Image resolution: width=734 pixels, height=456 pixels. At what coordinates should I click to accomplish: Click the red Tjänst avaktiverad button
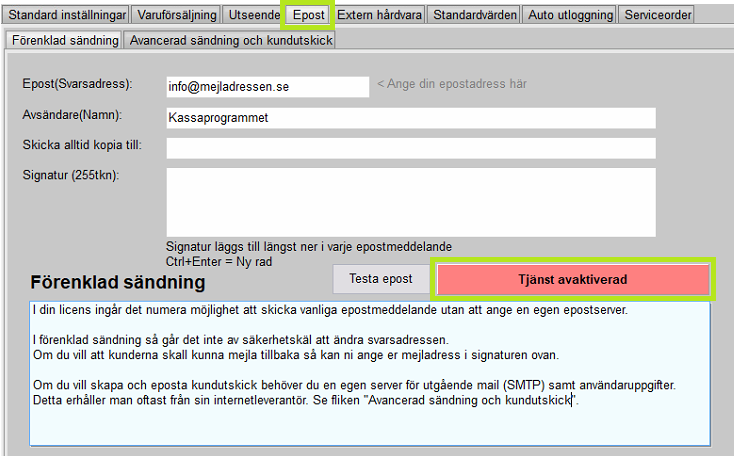[572, 279]
